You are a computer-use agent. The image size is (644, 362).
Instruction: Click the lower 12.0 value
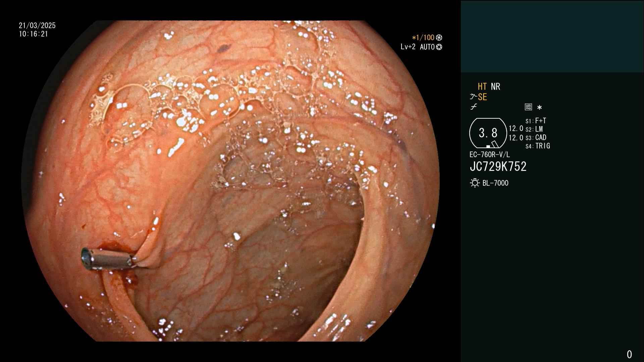(x=516, y=137)
